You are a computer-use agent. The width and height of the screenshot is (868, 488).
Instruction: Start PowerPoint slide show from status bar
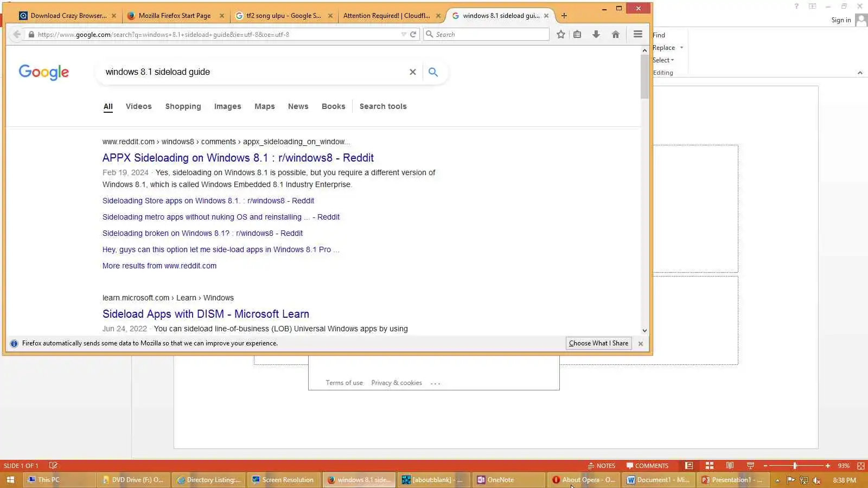[x=751, y=466]
